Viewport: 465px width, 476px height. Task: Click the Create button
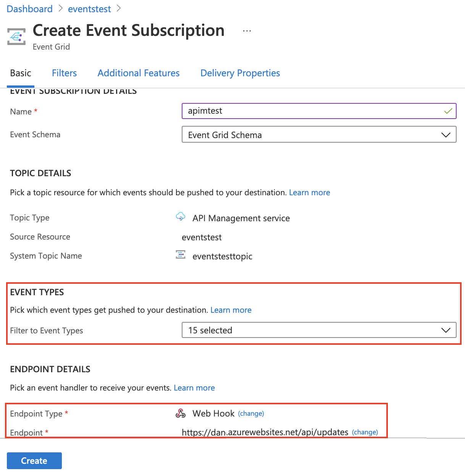click(x=34, y=460)
